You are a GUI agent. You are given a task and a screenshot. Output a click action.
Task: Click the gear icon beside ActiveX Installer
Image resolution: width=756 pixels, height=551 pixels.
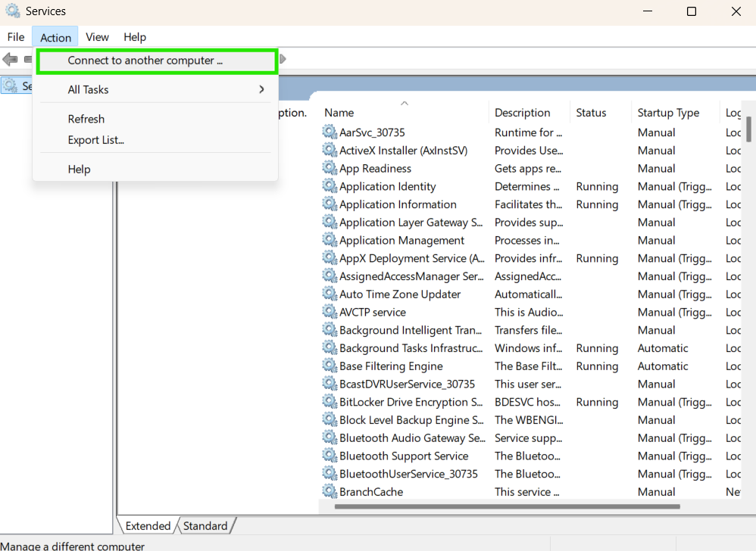(330, 150)
